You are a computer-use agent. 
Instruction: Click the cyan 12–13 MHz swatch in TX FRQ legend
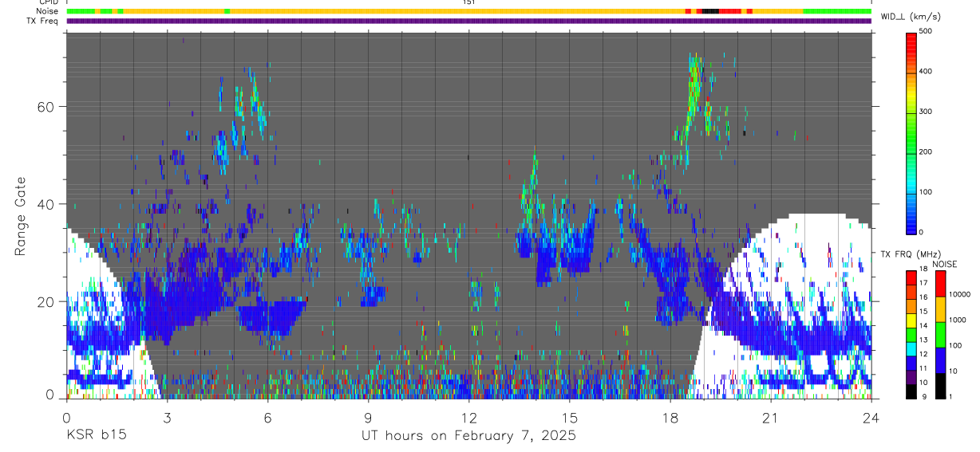911,348
